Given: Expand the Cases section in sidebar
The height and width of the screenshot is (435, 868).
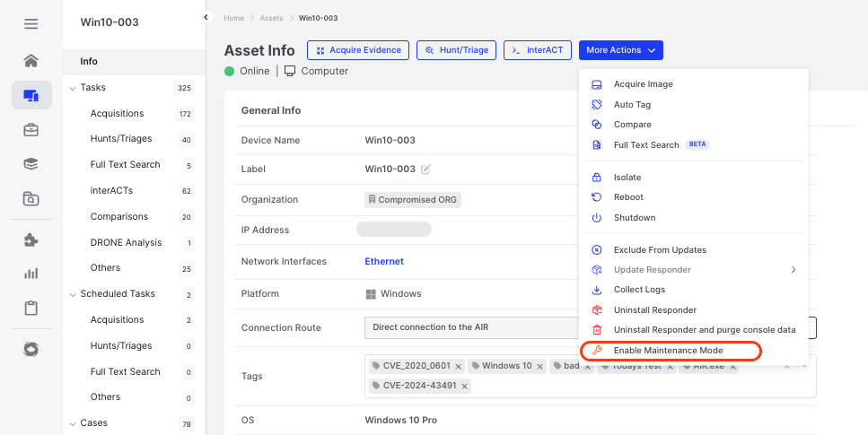Looking at the screenshot, I should (73, 423).
